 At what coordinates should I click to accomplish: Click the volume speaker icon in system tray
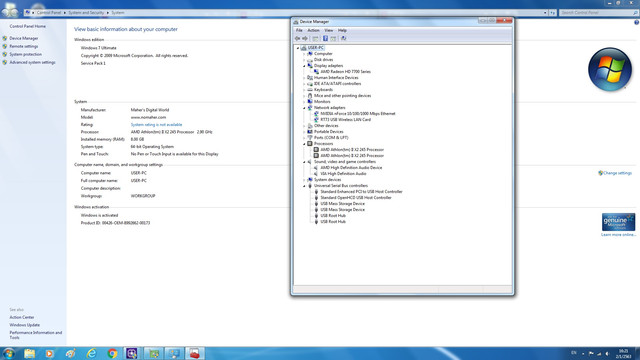pos(607,353)
